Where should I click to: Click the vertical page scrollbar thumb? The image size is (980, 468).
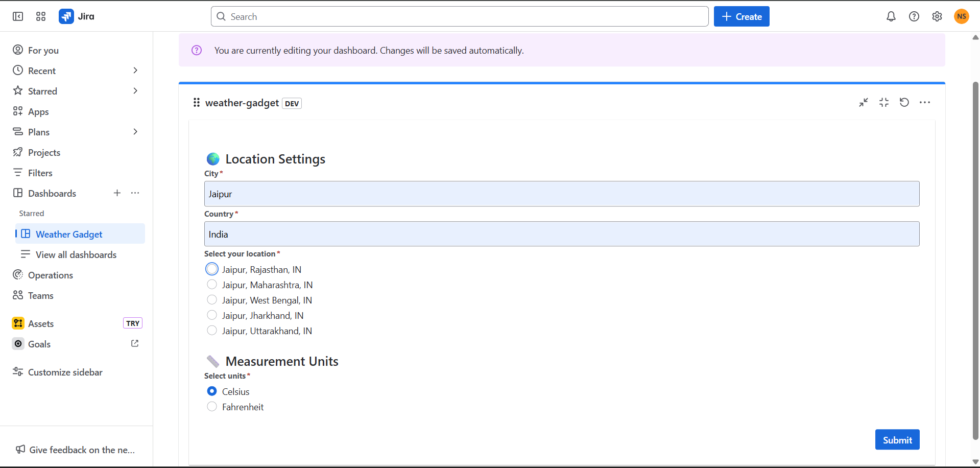point(975,261)
